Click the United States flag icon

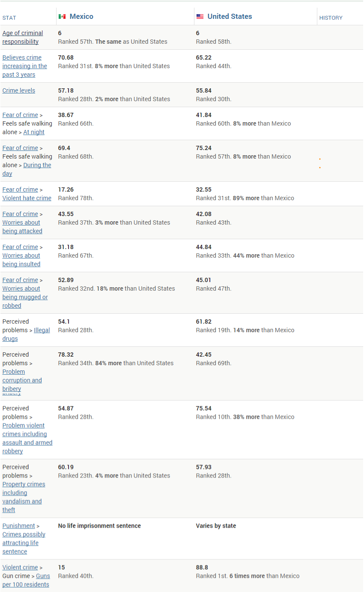click(x=200, y=17)
